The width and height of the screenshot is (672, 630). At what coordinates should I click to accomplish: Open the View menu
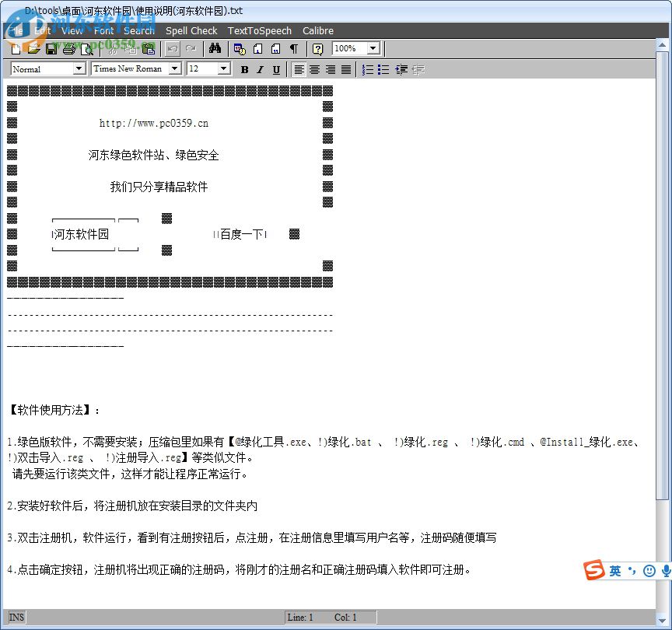coord(72,31)
